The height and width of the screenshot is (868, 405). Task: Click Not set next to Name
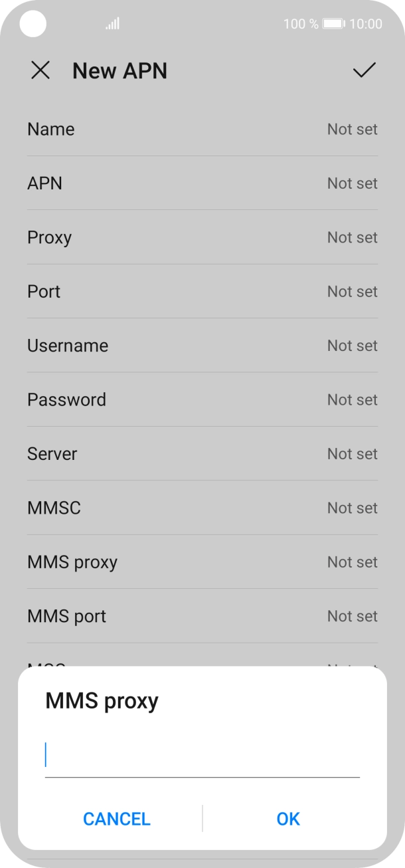(353, 129)
